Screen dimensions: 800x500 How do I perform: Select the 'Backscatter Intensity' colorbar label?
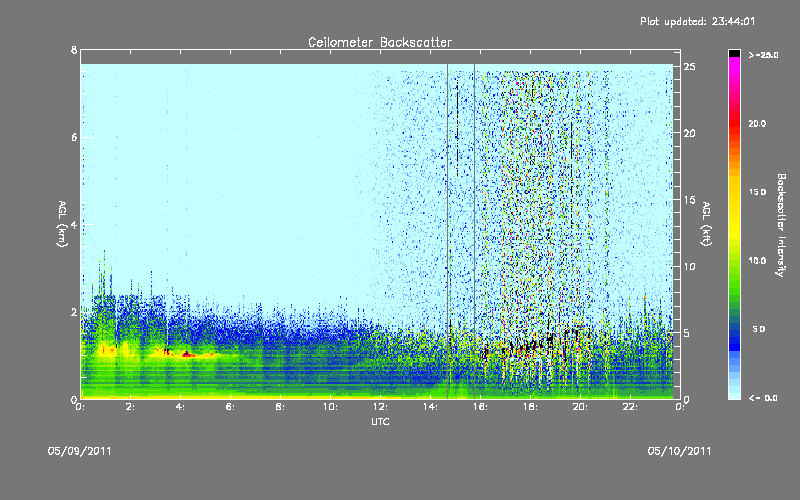781,225
